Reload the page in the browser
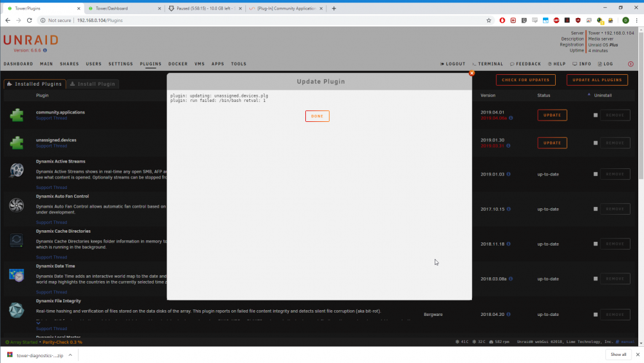This screenshot has height=363, width=644. [29, 20]
